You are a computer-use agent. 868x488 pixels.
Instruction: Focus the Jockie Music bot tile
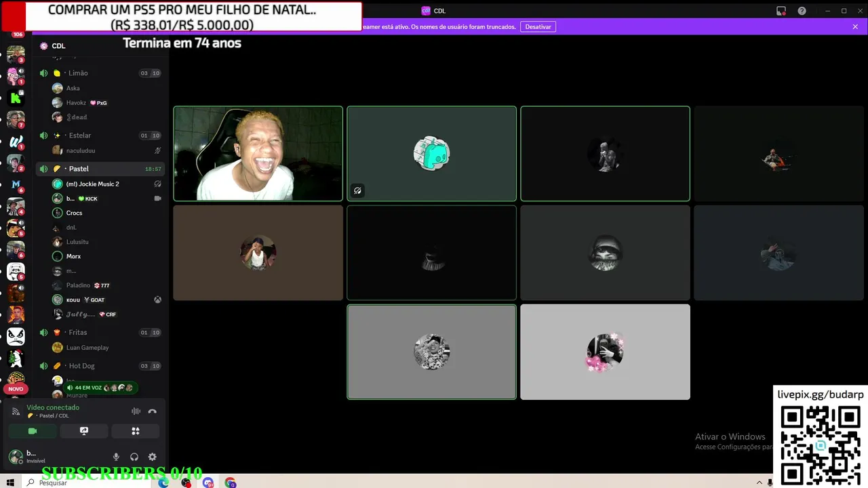[431, 153]
